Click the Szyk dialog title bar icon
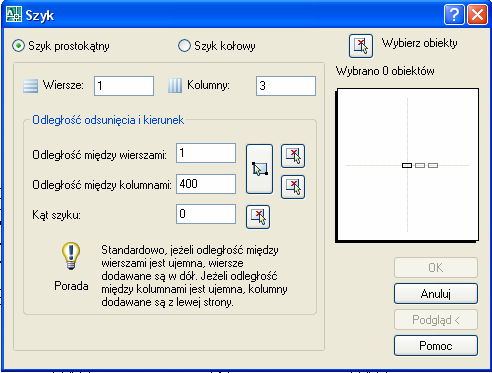492x373 pixels. (x=14, y=15)
